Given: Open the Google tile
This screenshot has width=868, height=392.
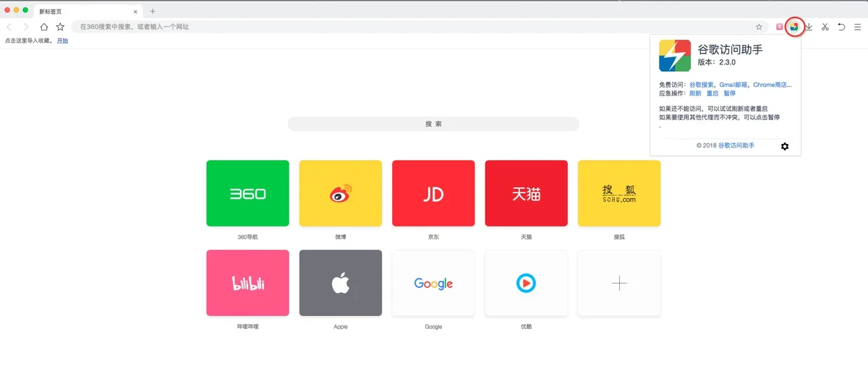Looking at the screenshot, I should point(433,283).
